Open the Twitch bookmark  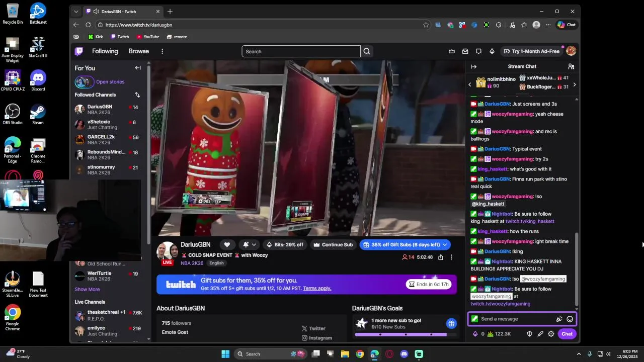pos(120,37)
